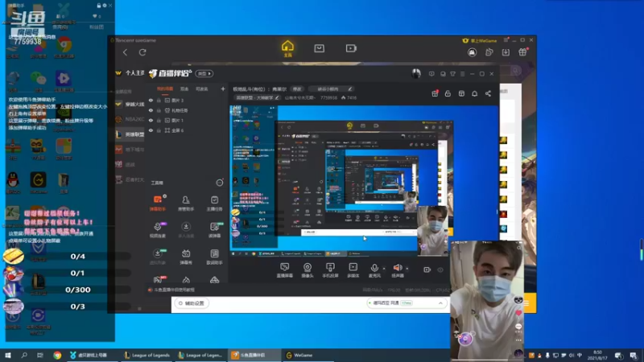Open 个人主页 in WeGame
Image resolution: width=644 pixels, height=362 pixels.
click(130, 73)
